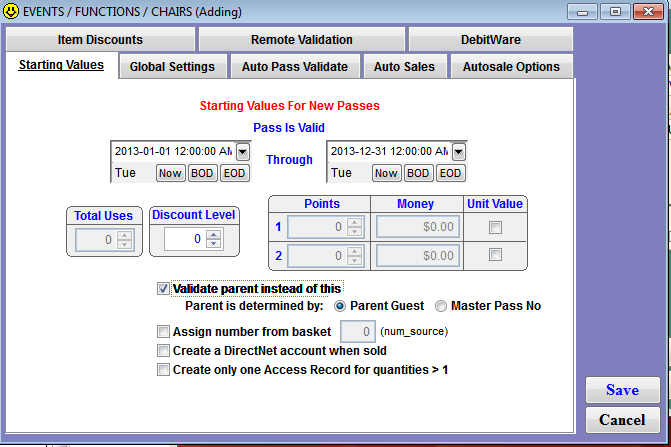Screen dimensions: 671x447
Task: Increase Total Uses with up arrow
Action: coord(125,235)
